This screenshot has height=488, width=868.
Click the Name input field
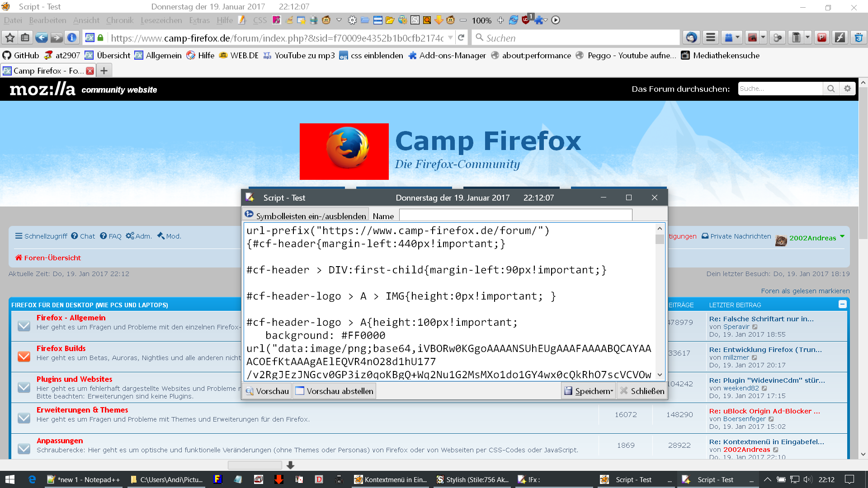click(x=515, y=216)
